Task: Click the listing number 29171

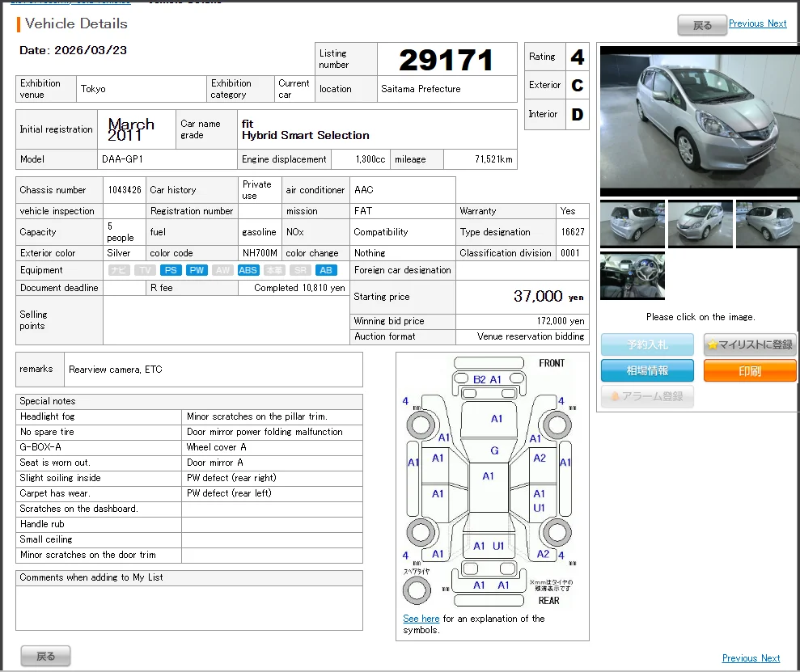Action: tap(446, 60)
